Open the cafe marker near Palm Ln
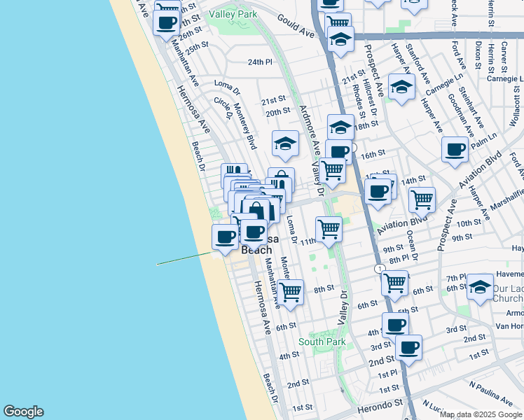 (455, 152)
